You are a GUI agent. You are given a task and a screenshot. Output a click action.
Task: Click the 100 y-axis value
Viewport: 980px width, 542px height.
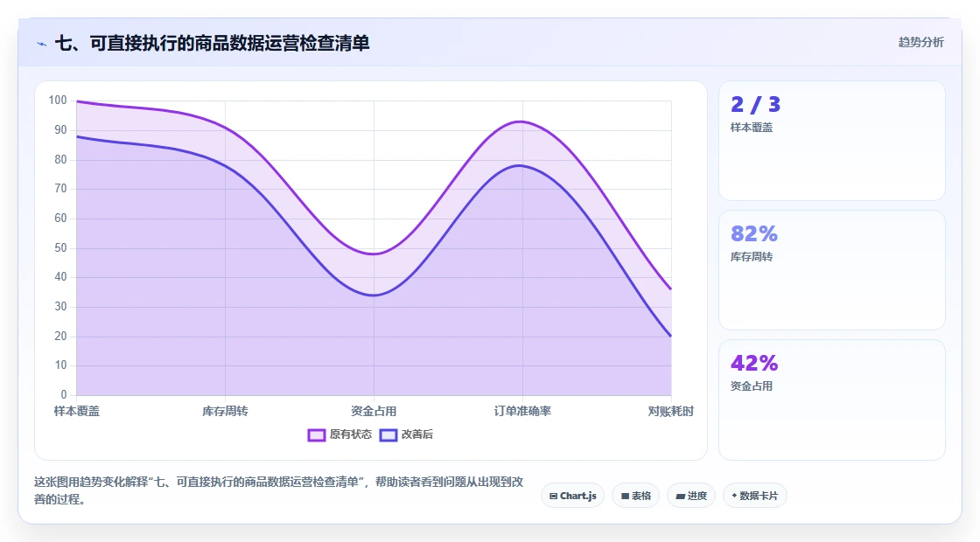pyautogui.click(x=58, y=100)
